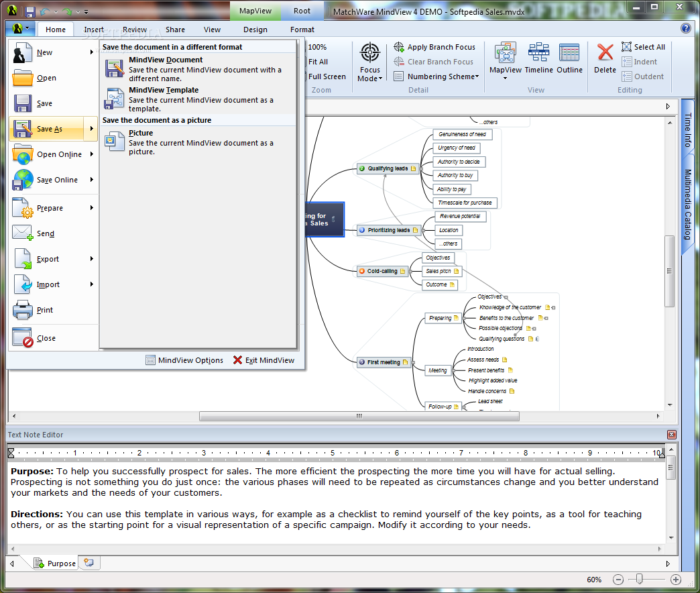This screenshot has height=593, width=700.
Task: Click the Send envelope icon
Action: pos(22,233)
